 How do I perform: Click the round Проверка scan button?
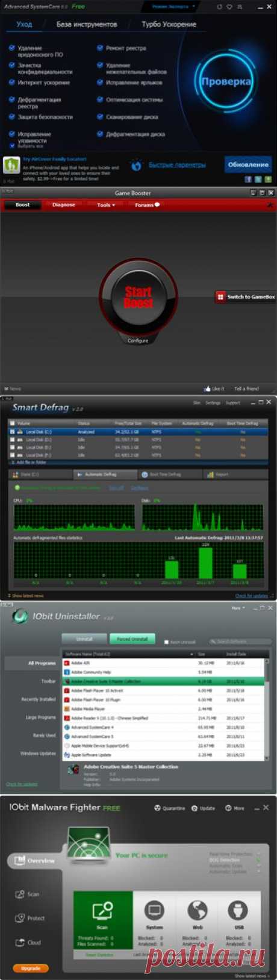[226, 82]
